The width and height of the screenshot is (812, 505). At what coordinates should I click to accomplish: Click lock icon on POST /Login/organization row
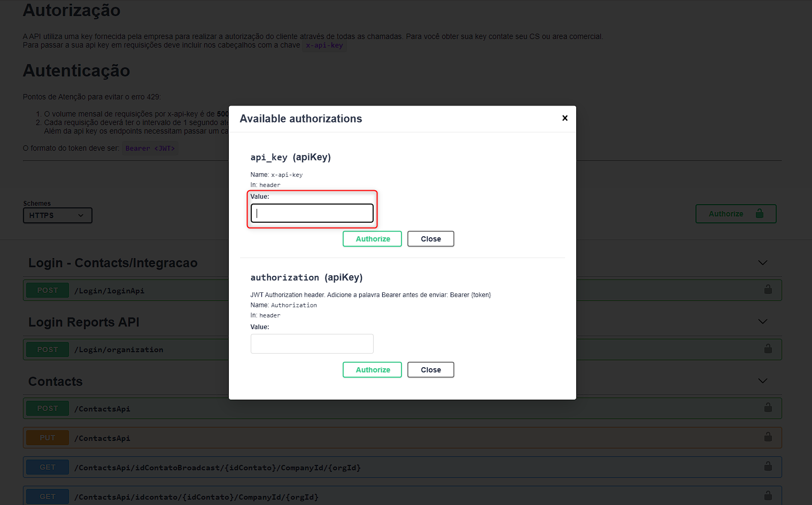click(x=768, y=348)
